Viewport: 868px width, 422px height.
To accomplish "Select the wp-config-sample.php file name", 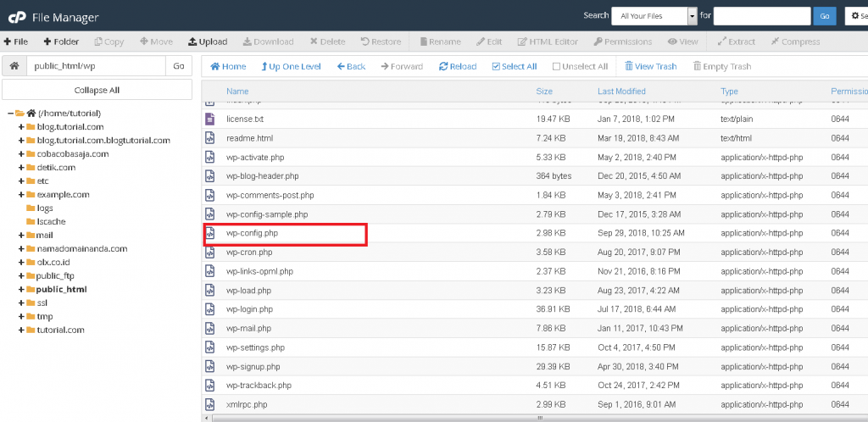I will coord(267,214).
